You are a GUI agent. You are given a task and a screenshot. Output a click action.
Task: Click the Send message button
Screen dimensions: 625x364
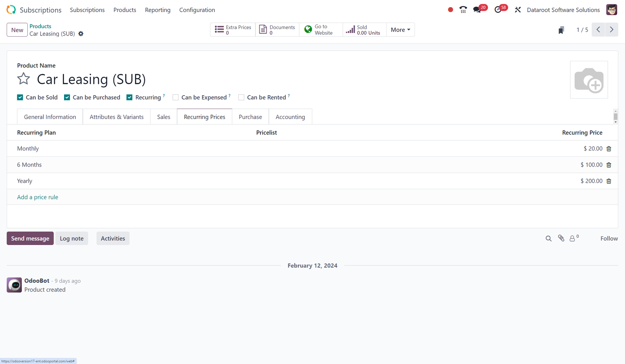(30, 238)
